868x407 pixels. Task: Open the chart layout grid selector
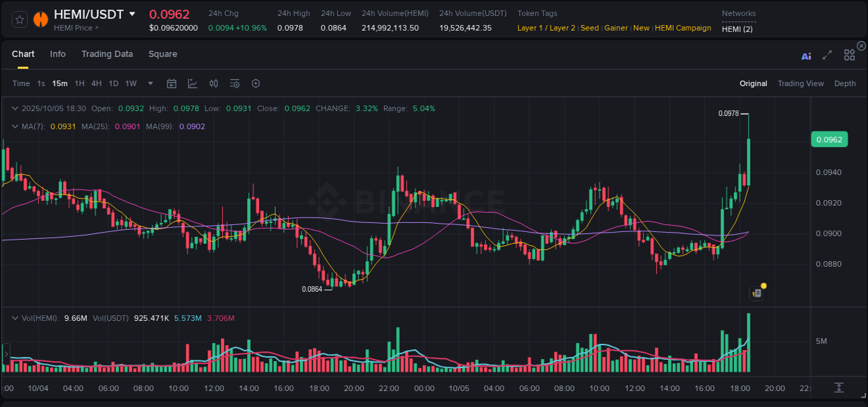(849, 56)
